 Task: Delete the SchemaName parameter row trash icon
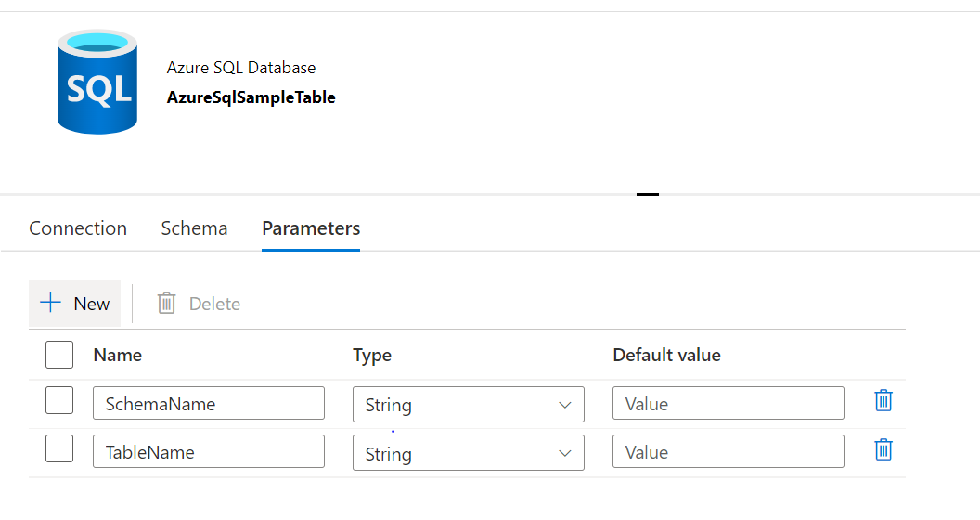883,401
